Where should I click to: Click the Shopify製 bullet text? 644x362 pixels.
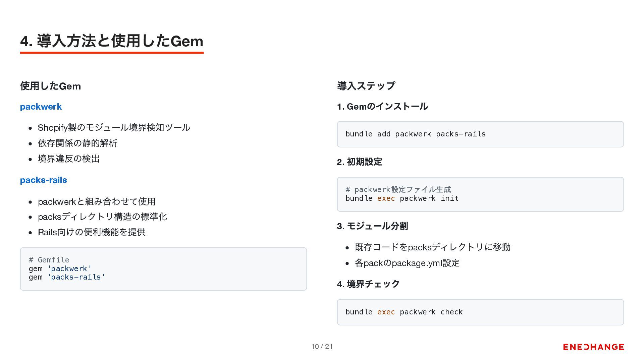point(114,128)
